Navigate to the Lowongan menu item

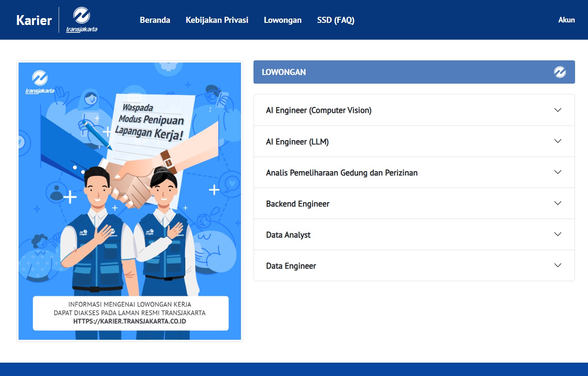point(282,20)
